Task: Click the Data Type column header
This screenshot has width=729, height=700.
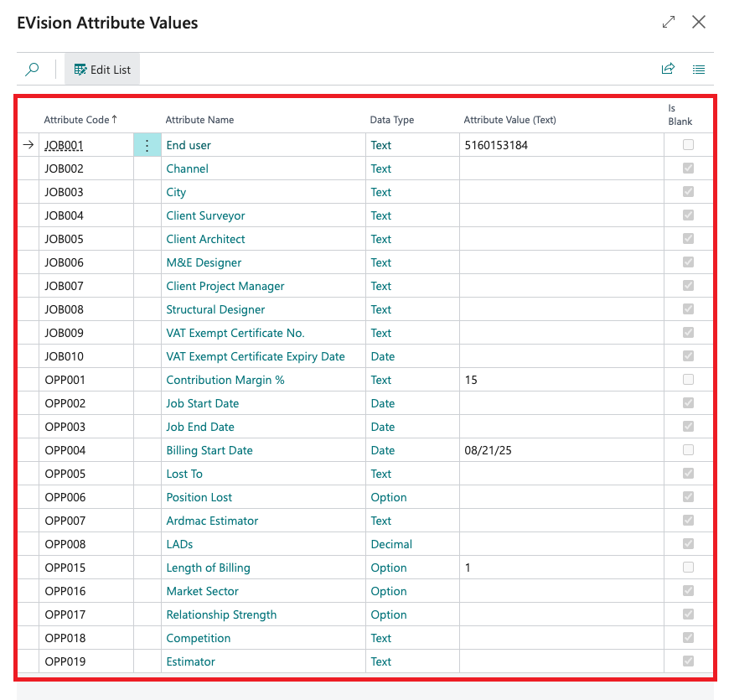Action: tap(392, 120)
